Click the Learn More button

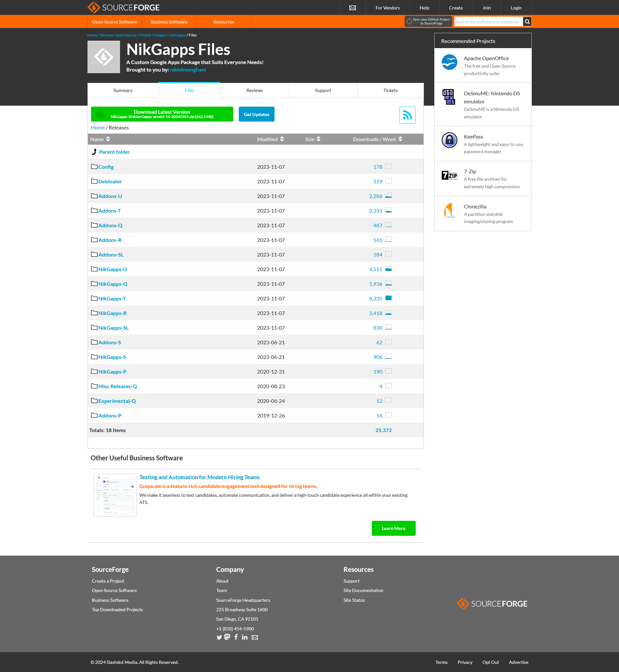click(x=394, y=528)
